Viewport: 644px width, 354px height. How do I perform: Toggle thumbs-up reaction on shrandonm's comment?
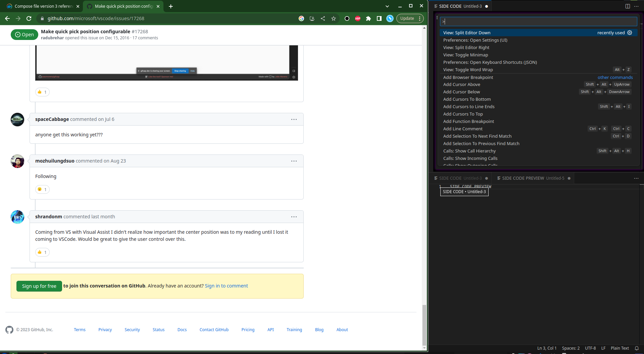pos(42,252)
